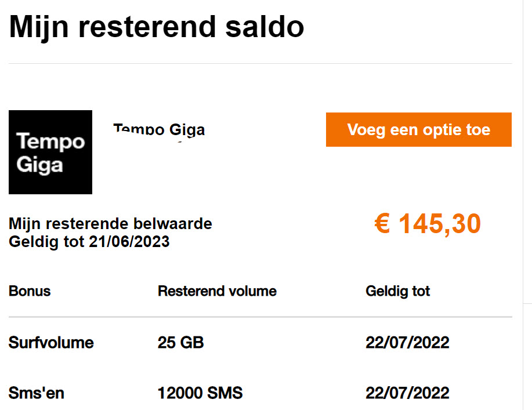532x410 pixels.
Task: Click the 12000 SMS remaining value
Action: point(200,393)
